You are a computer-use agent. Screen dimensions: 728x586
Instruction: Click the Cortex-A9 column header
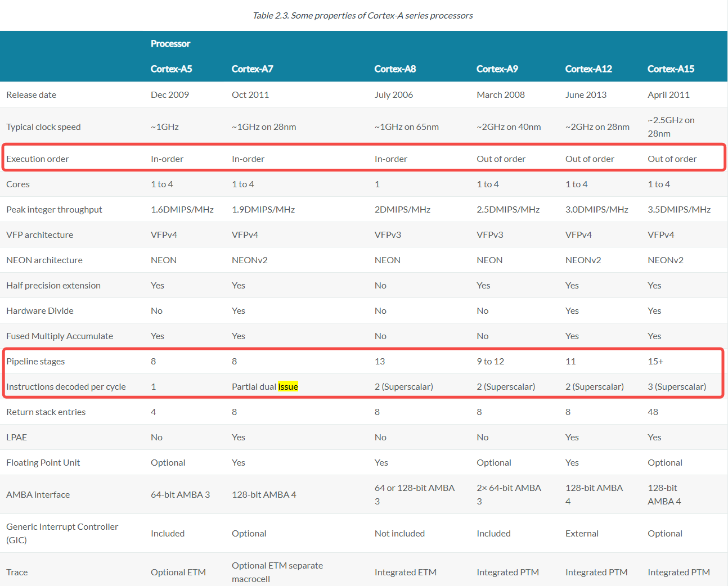497,69
